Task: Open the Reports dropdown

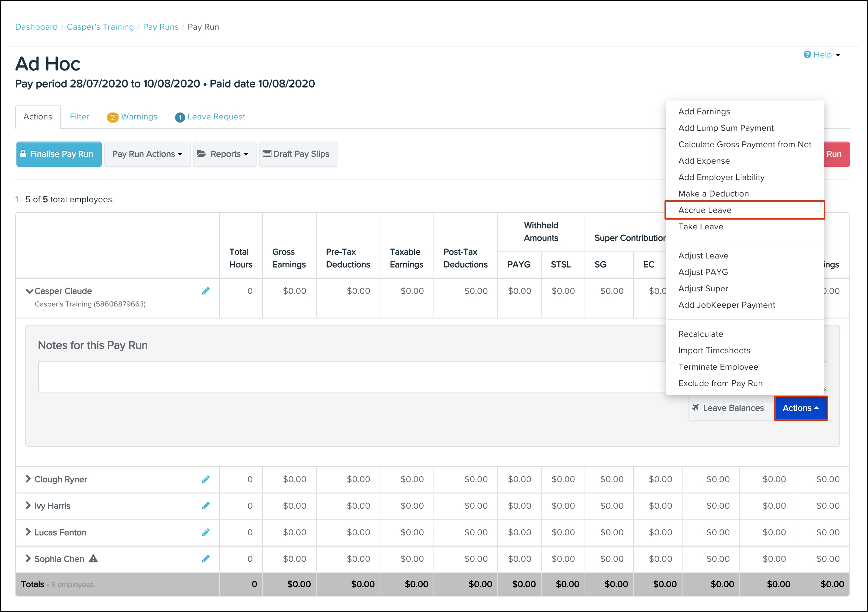Action: pyautogui.click(x=225, y=154)
